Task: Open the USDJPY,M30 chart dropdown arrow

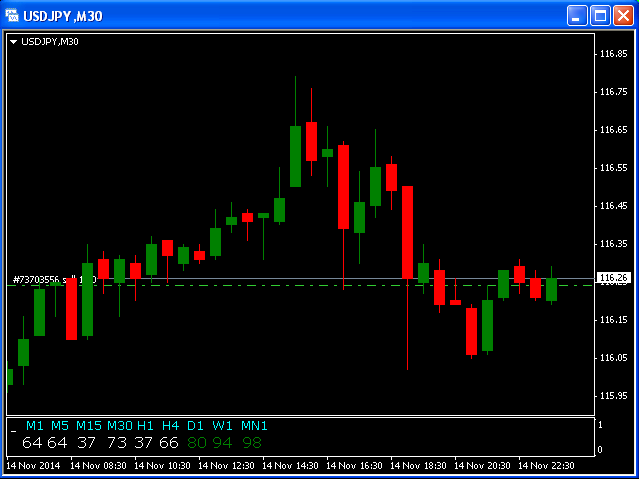Action: coord(13,42)
